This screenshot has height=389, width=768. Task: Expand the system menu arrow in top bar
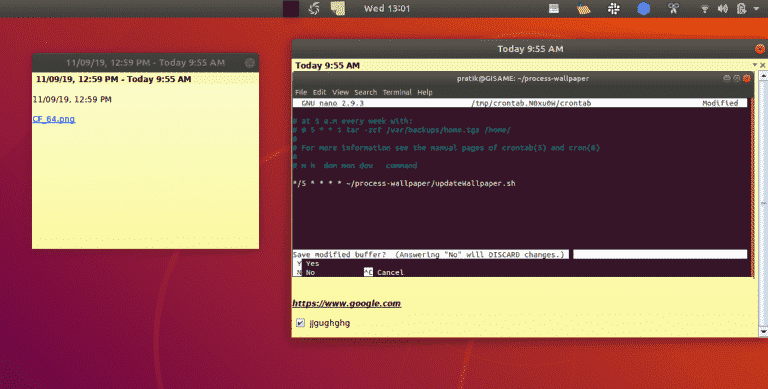click(x=756, y=9)
